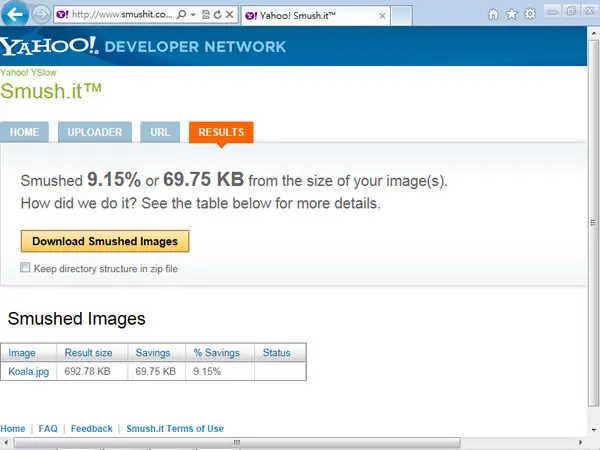Click the compatibility view icon

tap(206, 15)
